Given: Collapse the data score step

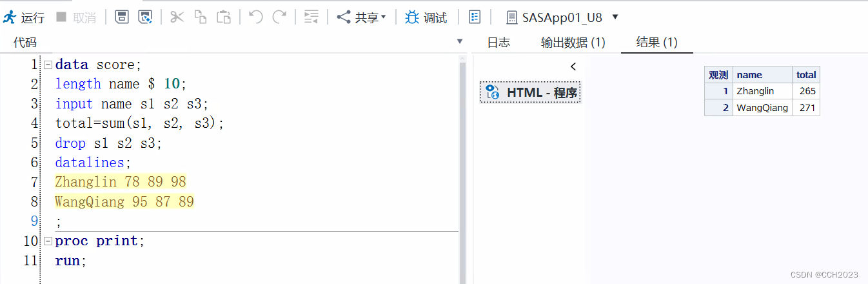Looking at the screenshot, I should click(48, 65).
